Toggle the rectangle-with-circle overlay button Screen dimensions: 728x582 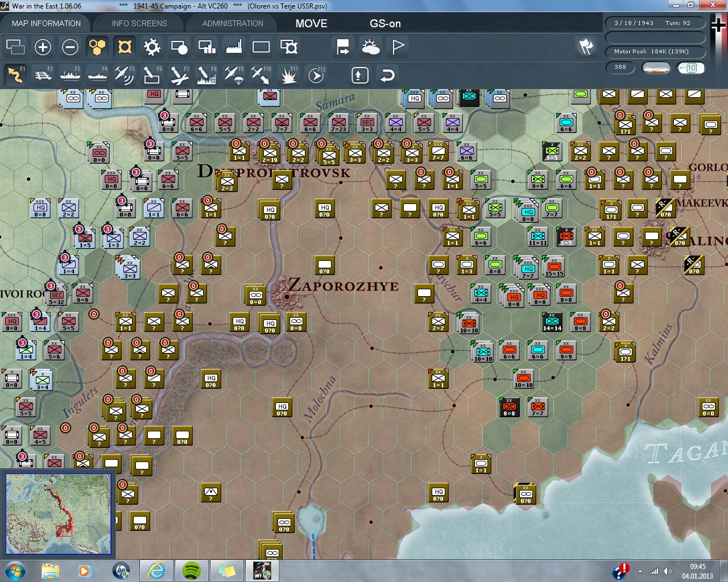tap(179, 47)
